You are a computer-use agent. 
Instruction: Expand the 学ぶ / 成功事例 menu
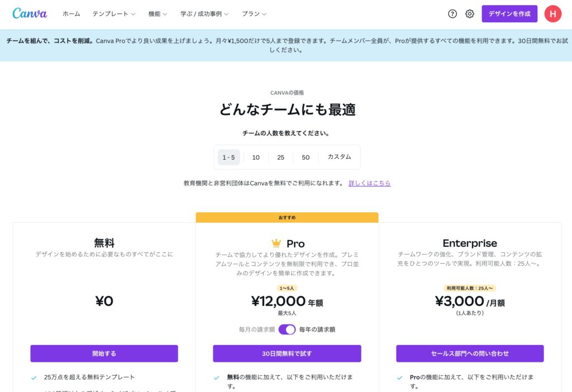tap(204, 14)
